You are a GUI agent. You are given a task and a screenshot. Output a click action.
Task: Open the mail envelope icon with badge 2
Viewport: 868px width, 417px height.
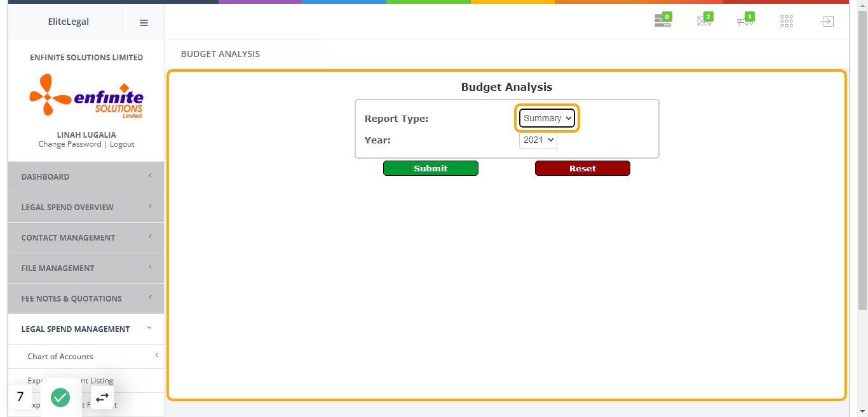pos(705,20)
